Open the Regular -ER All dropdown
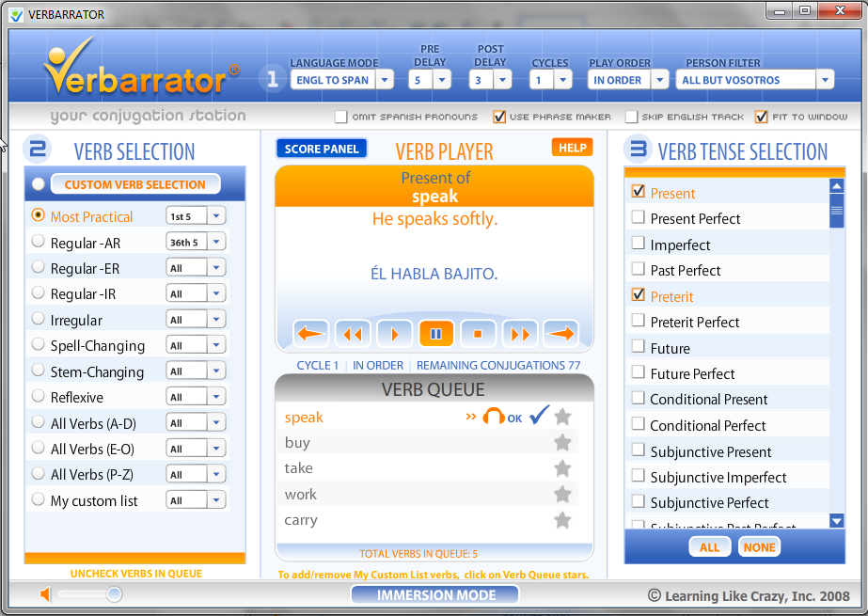The image size is (868, 616). [216, 268]
